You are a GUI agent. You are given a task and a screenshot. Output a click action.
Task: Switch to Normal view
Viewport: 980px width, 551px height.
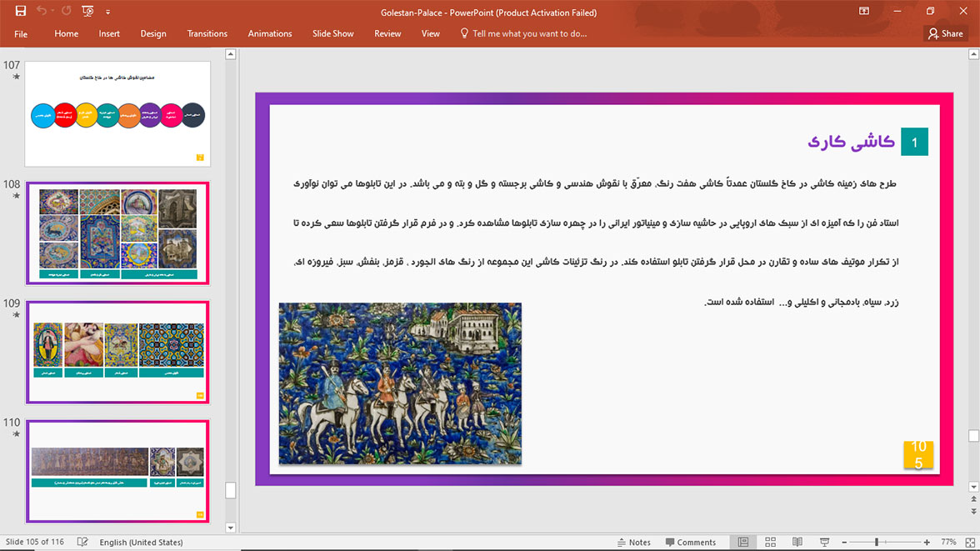[x=743, y=542]
